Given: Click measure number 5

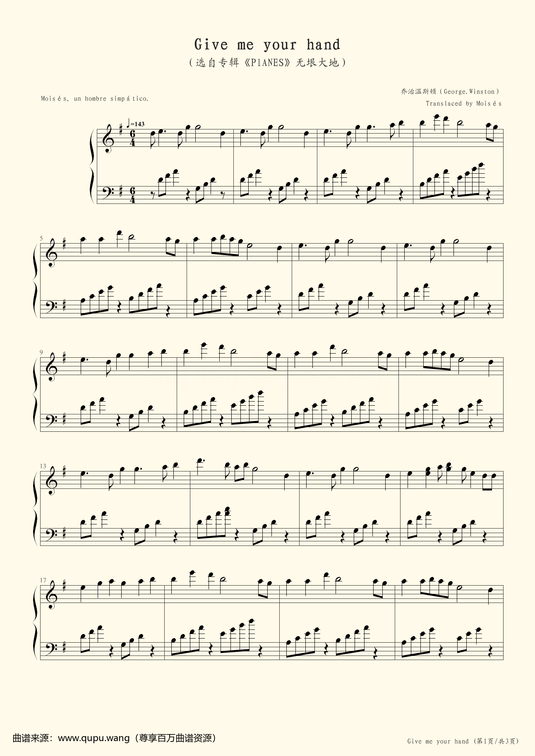Looking at the screenshot, I should (41, 239).
